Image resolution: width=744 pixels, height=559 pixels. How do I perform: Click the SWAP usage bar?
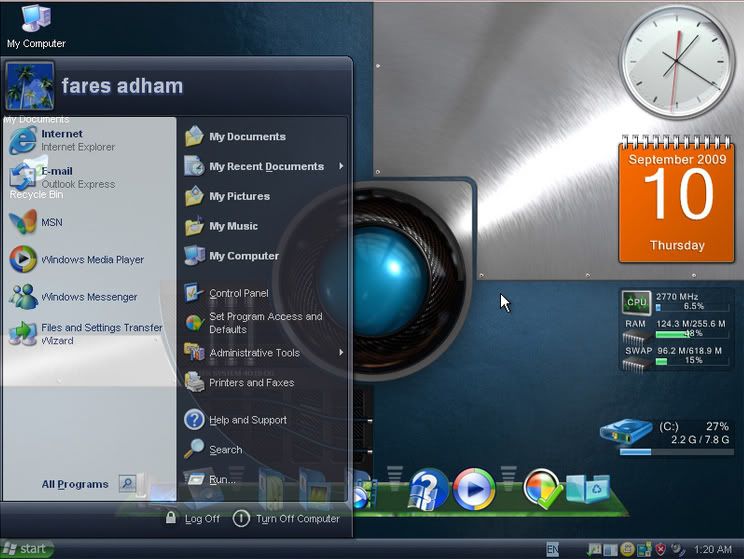pos(692,361)
